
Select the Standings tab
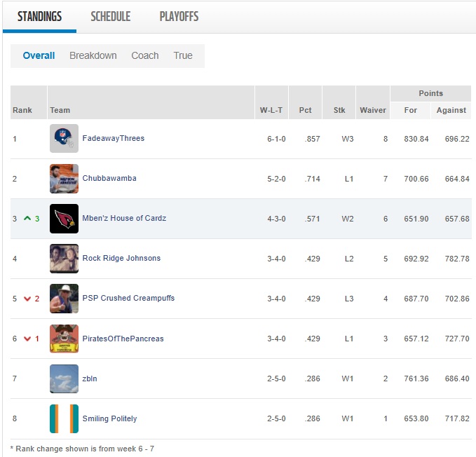coord(39,17)
